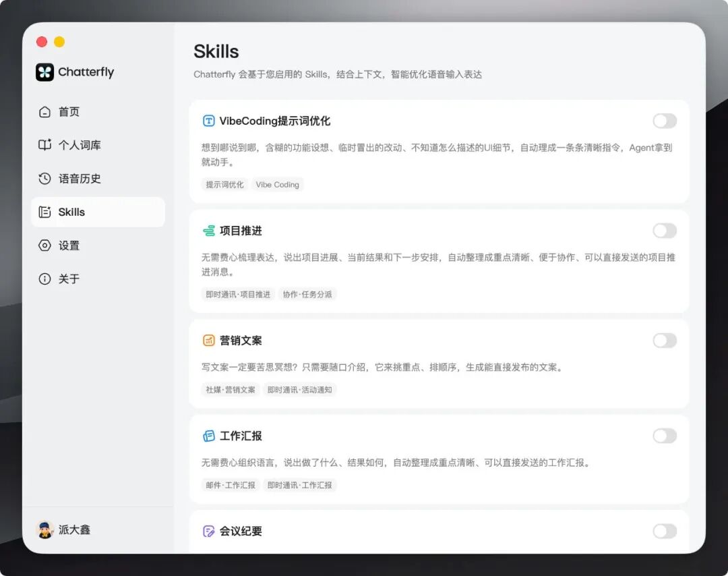
Task: Click the gear icon beside 设置
Action: [x=44, y=246]
